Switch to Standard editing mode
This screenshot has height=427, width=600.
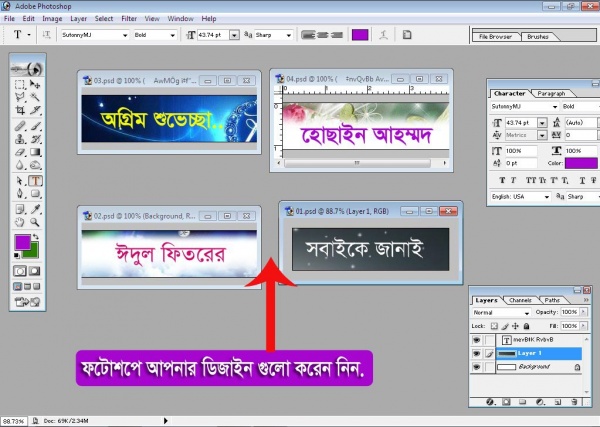20,271
